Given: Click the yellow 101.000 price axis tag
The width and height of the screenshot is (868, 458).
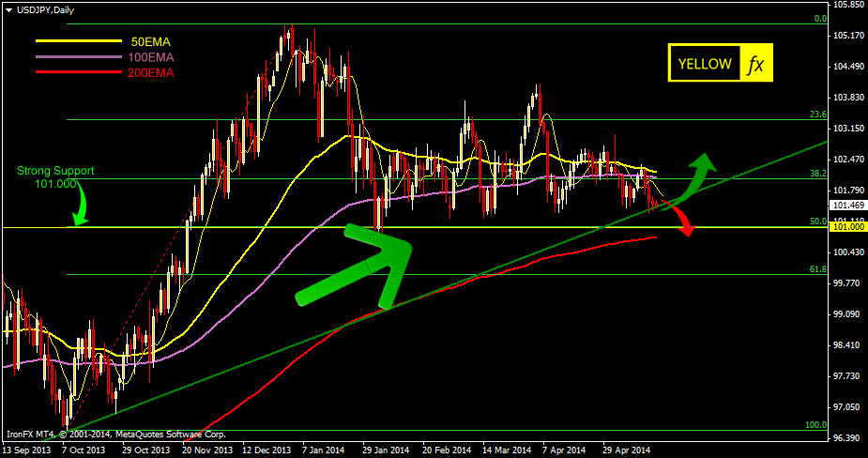Looking at the screenshot, I should 847,227.
